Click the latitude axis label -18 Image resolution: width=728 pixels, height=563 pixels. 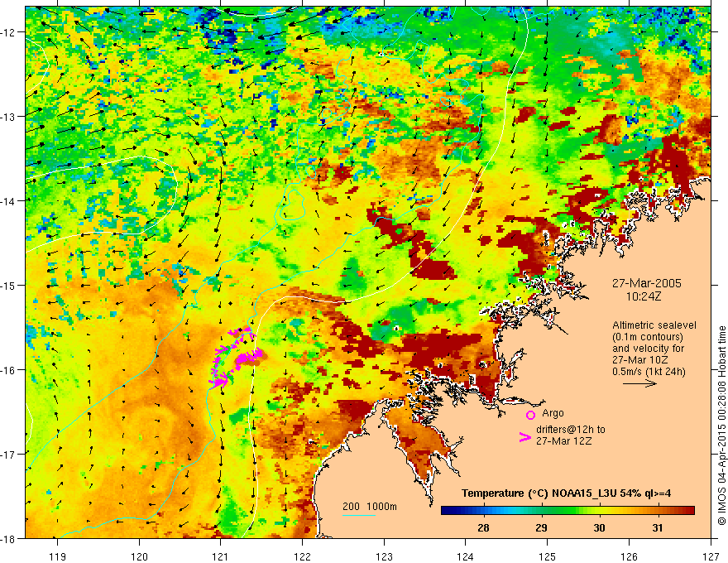coord(8,539)
